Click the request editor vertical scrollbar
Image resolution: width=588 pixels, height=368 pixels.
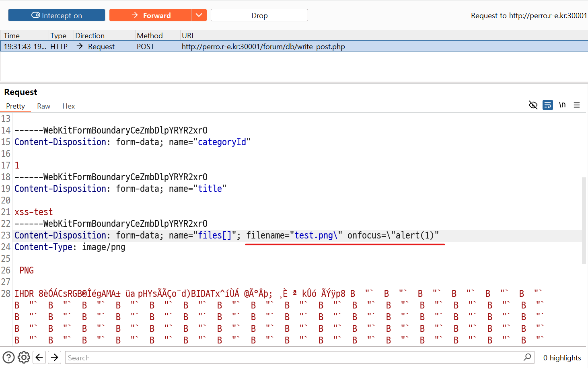[x=584, y=220]
